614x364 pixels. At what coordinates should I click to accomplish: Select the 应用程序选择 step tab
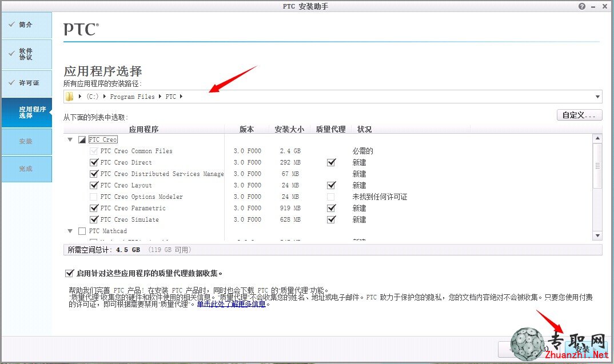(x=27, y=113)
